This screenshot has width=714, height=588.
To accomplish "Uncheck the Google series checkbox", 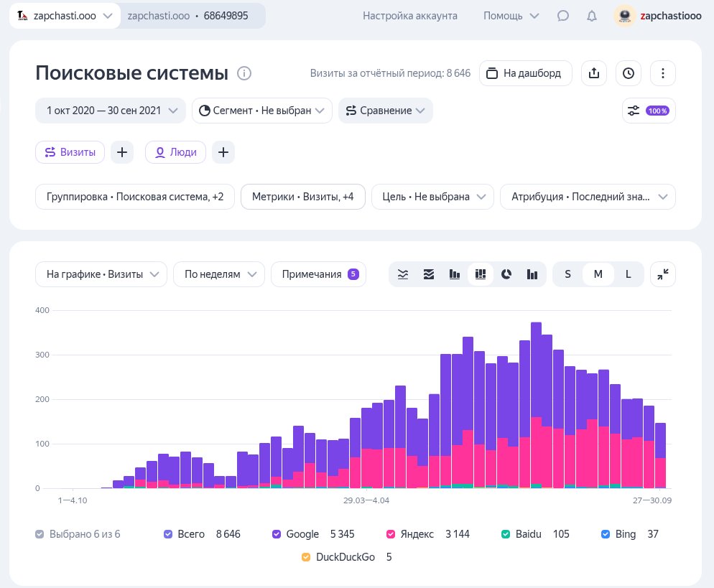I will point(277,534).
